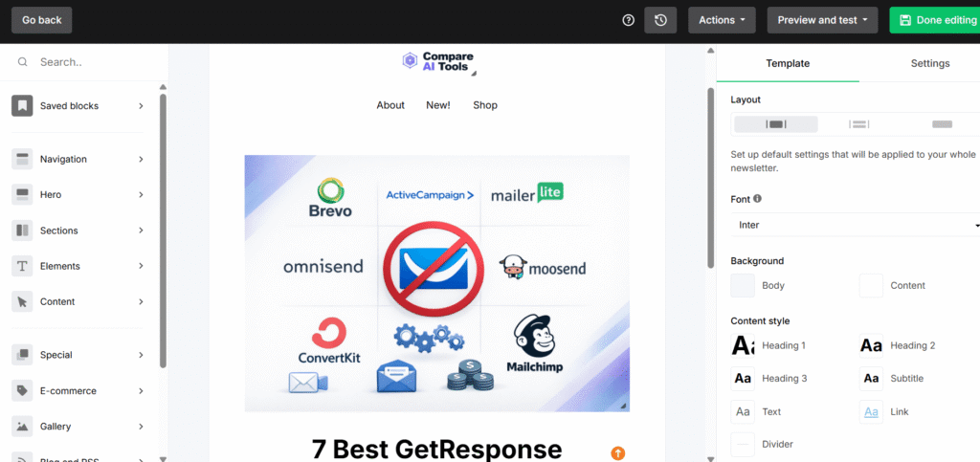Click the Sections columns icon
The width and height of the screenshot is (980, 462).
(x=22, y=231)
